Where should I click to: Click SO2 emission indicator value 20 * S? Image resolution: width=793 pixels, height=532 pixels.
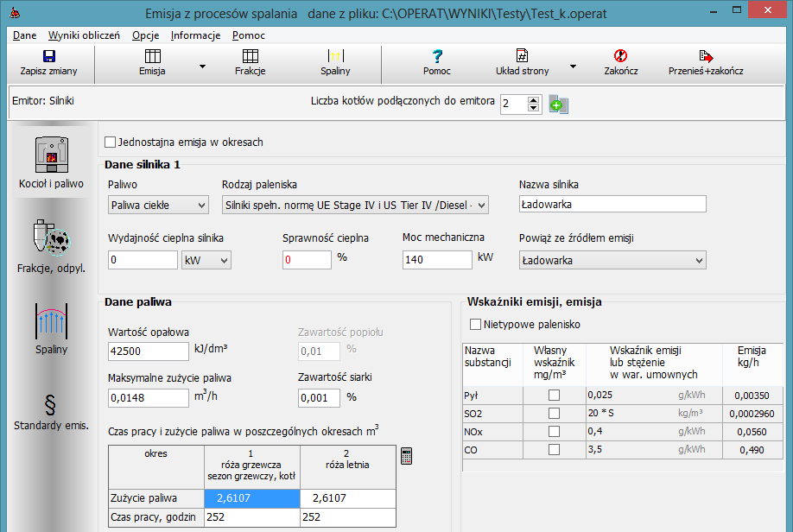[601, 413]
